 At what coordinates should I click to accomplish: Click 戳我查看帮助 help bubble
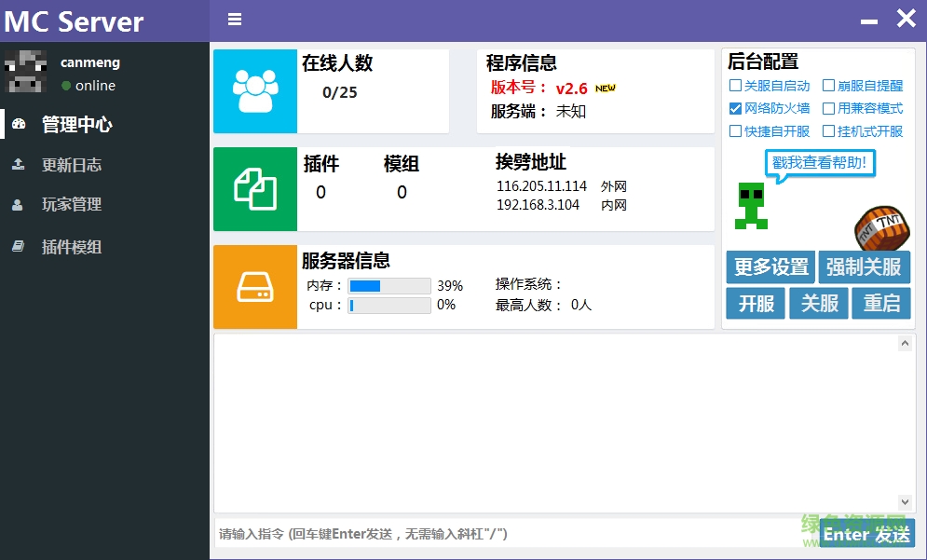[821, 163]
